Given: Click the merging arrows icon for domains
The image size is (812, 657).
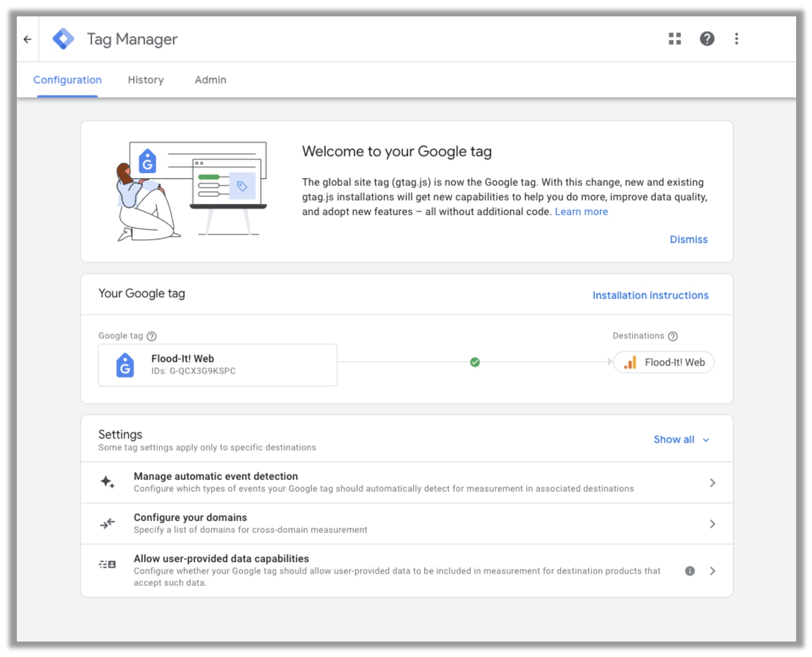Looking at the screenshot, I should pyautogui.click(x=107, y=523).
